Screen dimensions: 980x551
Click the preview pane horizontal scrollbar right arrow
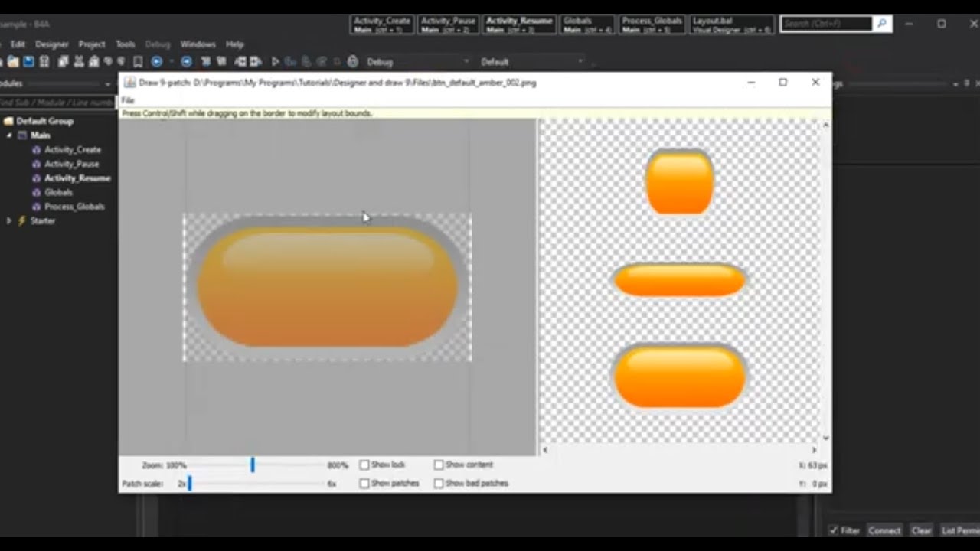pos(815,450)
